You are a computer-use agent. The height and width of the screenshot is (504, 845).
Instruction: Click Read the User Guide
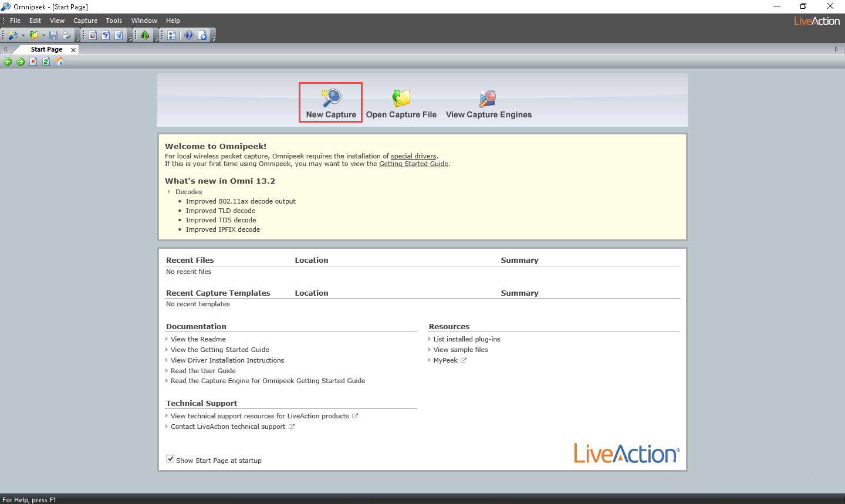pyautogui.click(x=203, y=371)
